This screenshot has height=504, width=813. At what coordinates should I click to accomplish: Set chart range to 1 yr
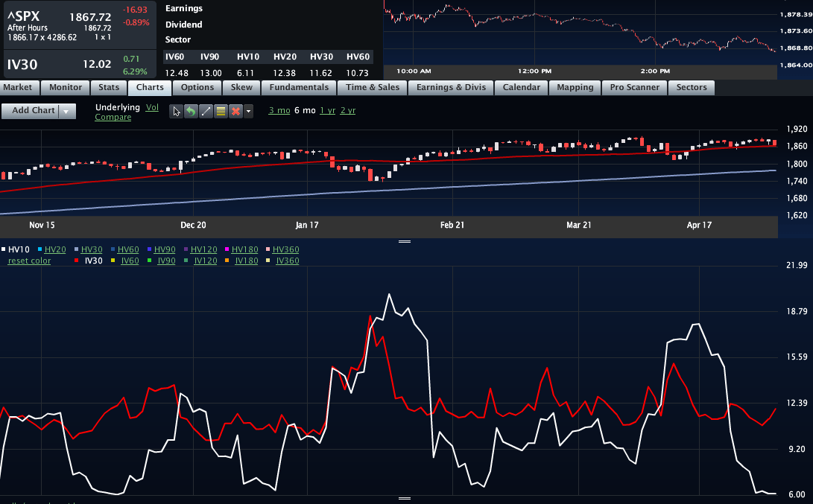(327, 110)
